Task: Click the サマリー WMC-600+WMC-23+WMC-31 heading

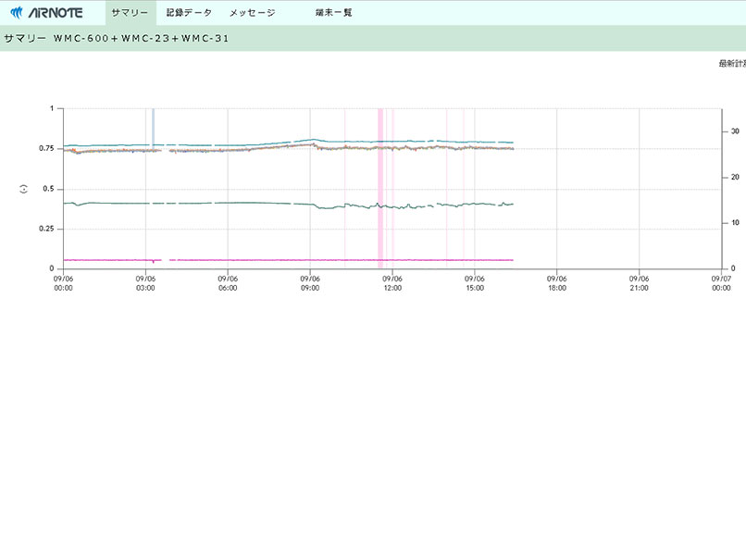Action: (117, 39)
